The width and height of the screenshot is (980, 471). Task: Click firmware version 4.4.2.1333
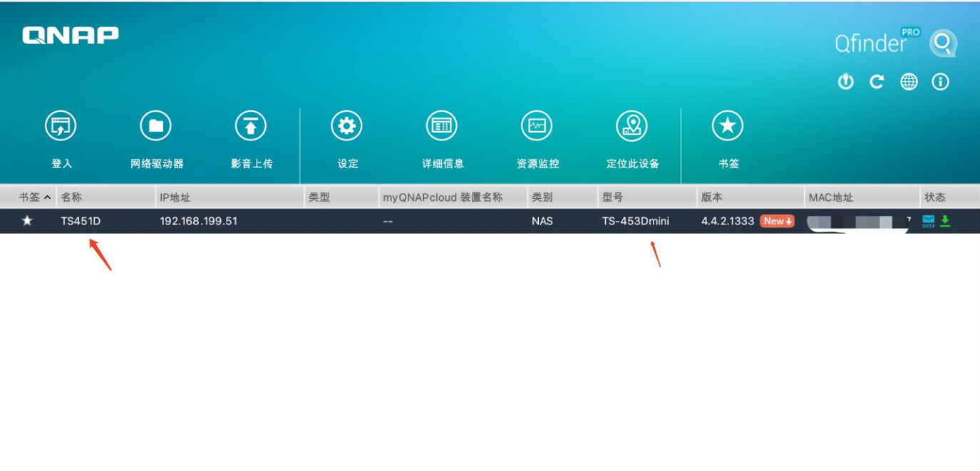(728, 221)
